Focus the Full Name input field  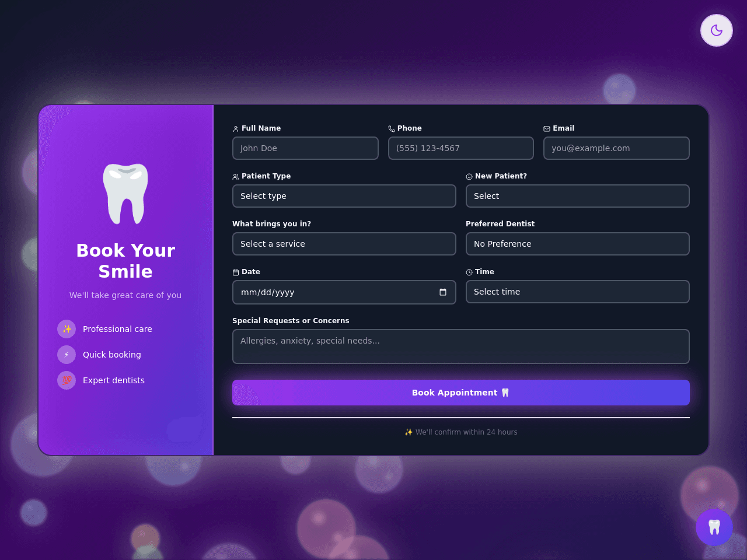point(305,148)
